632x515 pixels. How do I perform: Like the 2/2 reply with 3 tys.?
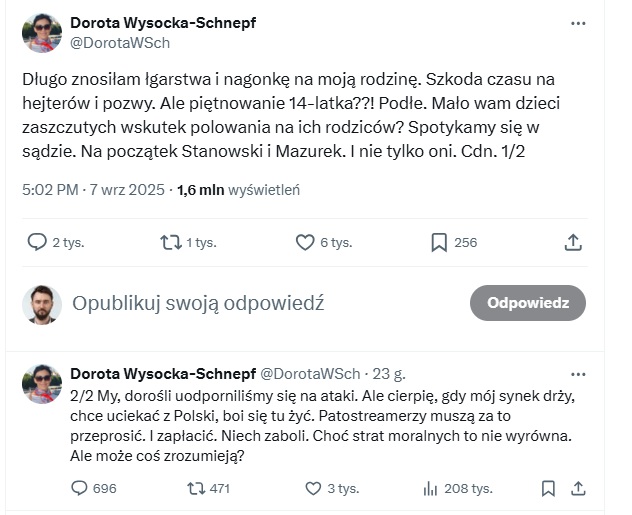314,488
